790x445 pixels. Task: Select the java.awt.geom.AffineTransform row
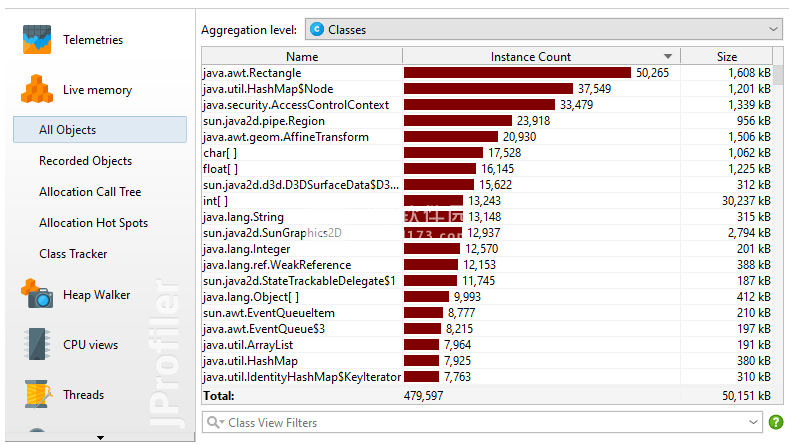click(487, 137)
